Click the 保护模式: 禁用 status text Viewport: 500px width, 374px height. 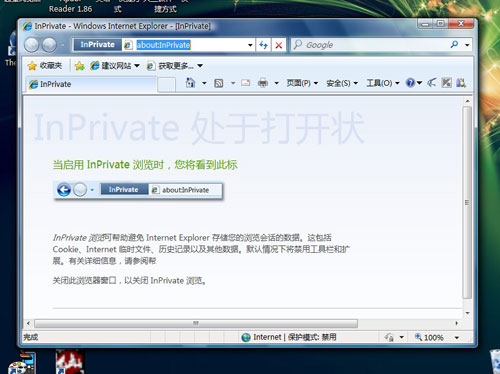click(x=312, y=337)
